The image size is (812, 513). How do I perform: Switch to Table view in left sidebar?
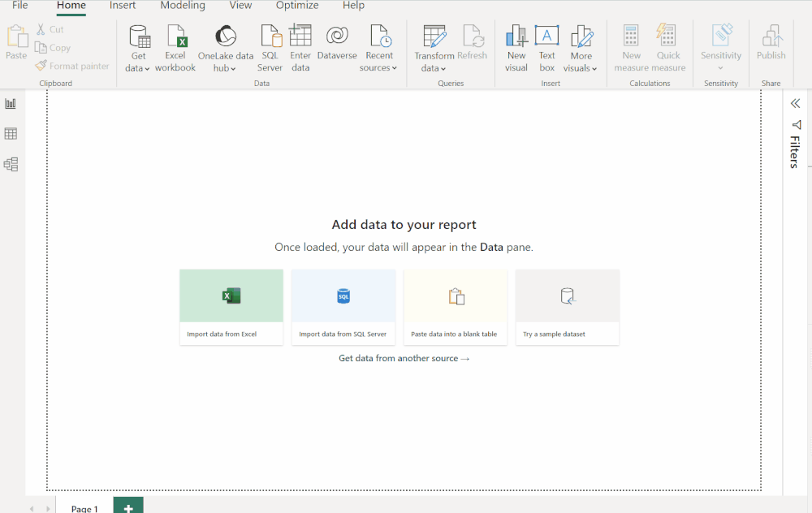(x=11, y=134)
